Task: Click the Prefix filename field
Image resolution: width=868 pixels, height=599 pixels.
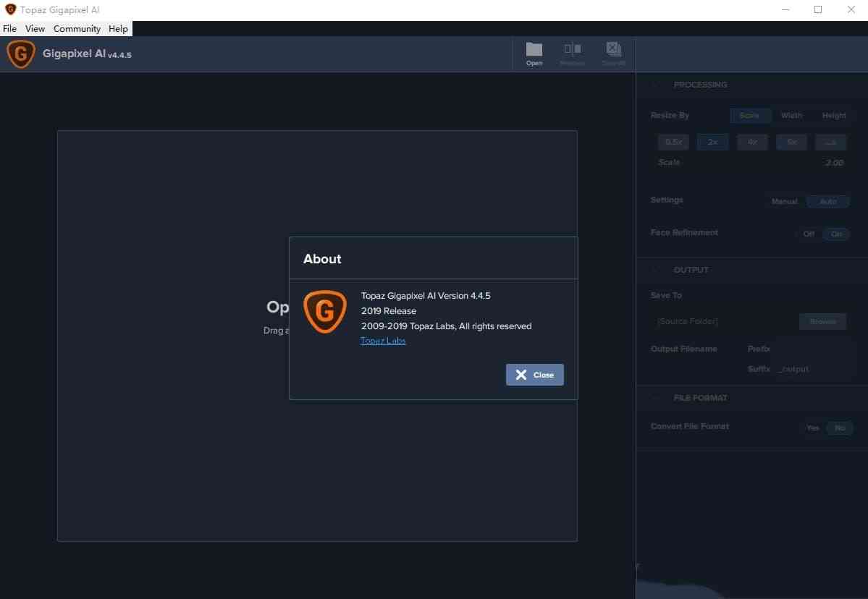Action: pos(813,349)
